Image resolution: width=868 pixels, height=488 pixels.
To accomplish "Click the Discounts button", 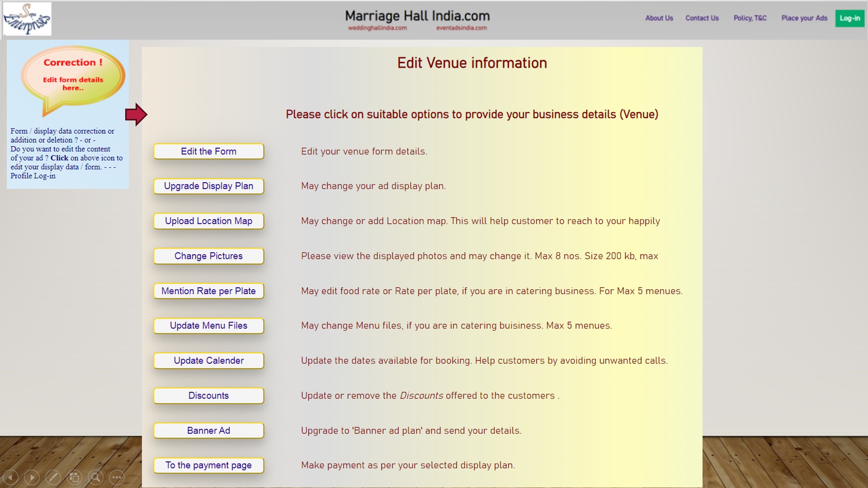I will [x=208, y=396].
